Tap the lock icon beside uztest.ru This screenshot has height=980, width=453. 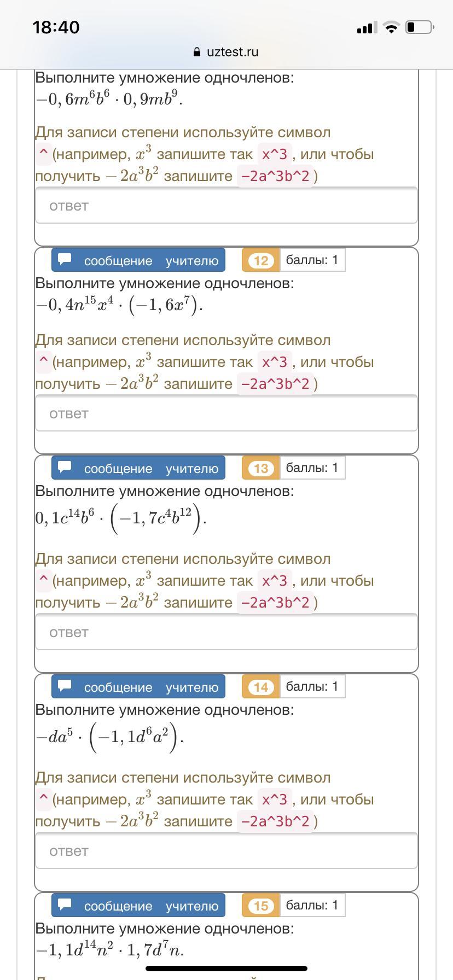coord(197,52)
